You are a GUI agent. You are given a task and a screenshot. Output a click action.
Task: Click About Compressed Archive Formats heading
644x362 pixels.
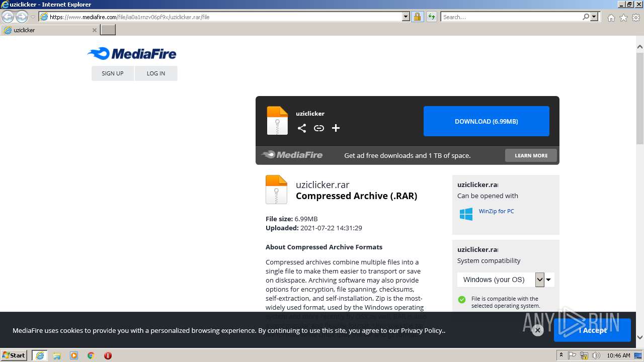[x=324, y=247]
